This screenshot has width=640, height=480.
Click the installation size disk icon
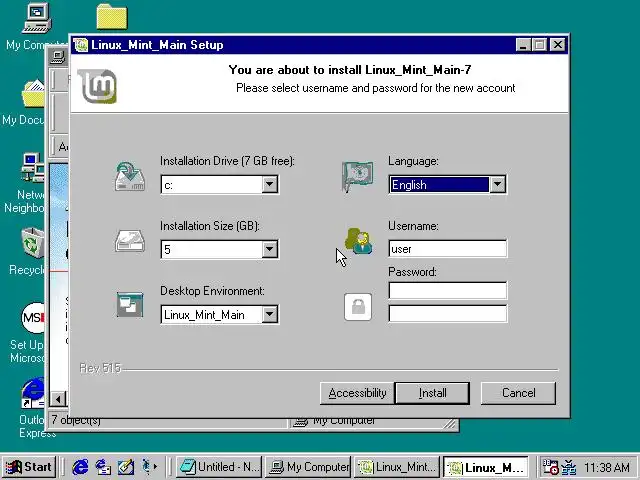point(130,241)
